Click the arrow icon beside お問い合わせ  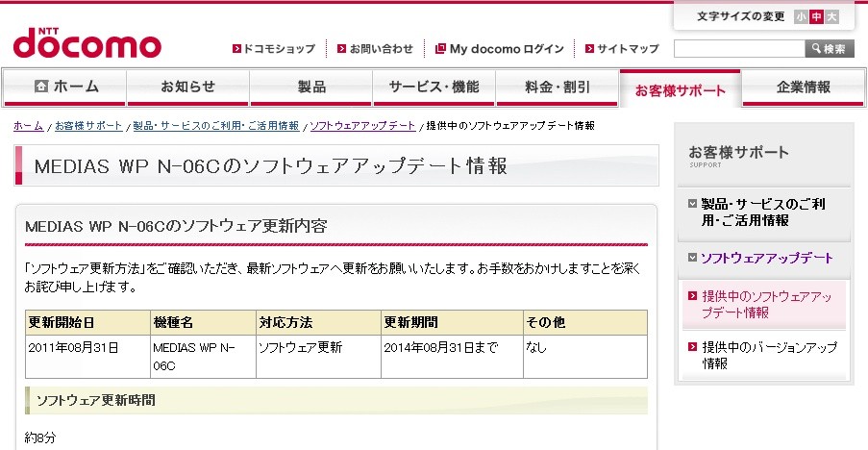pos(341,49)
